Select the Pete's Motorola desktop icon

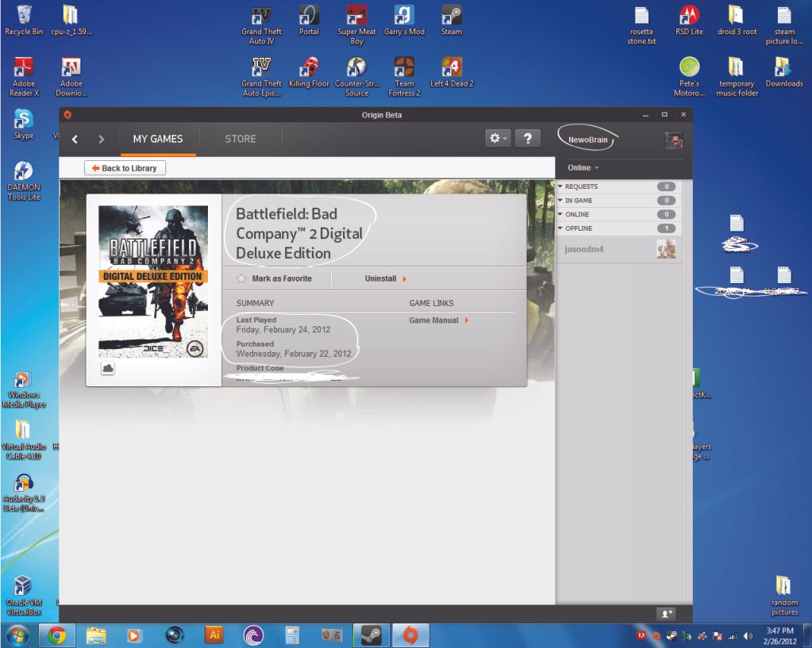click(x=689, y=77)
